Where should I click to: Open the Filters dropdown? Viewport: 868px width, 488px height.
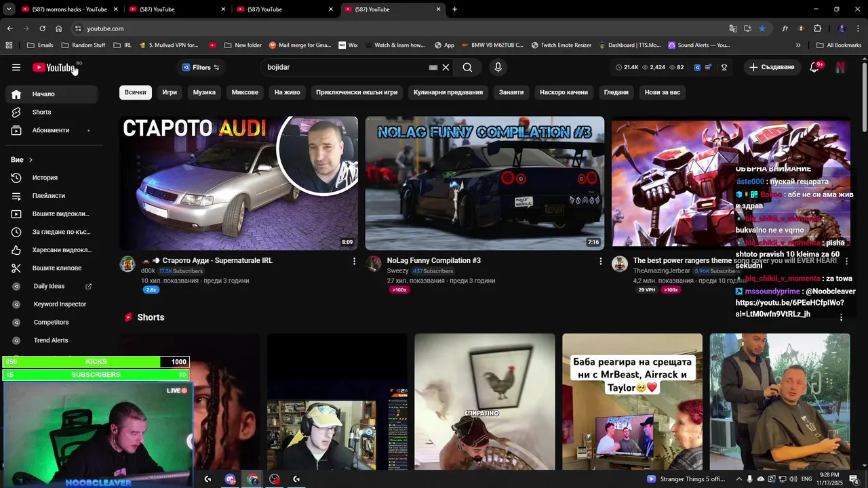[x=201, y=67]
